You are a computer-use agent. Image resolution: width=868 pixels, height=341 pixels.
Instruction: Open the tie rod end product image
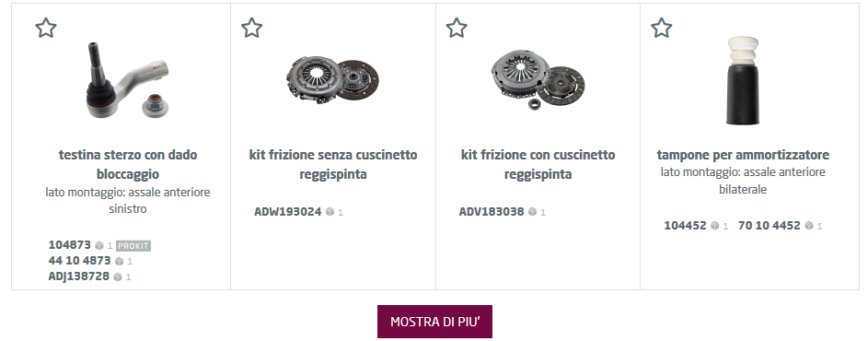tap(127, 80)
